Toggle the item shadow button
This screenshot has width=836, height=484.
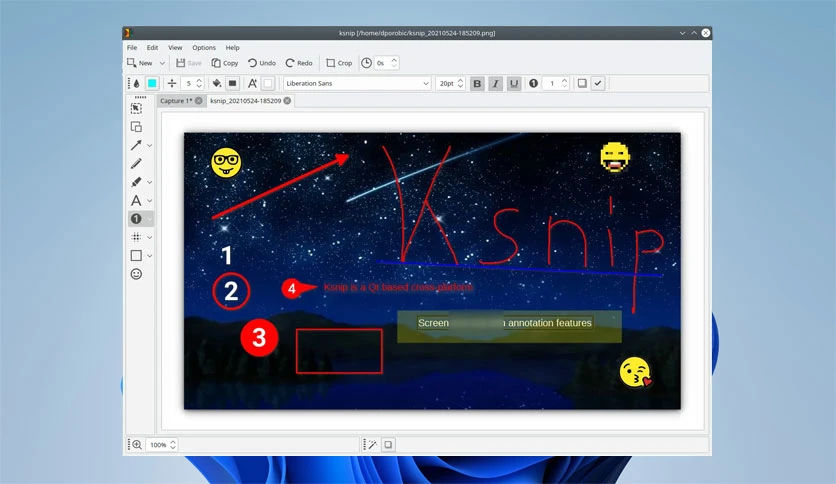pos(582,83)
